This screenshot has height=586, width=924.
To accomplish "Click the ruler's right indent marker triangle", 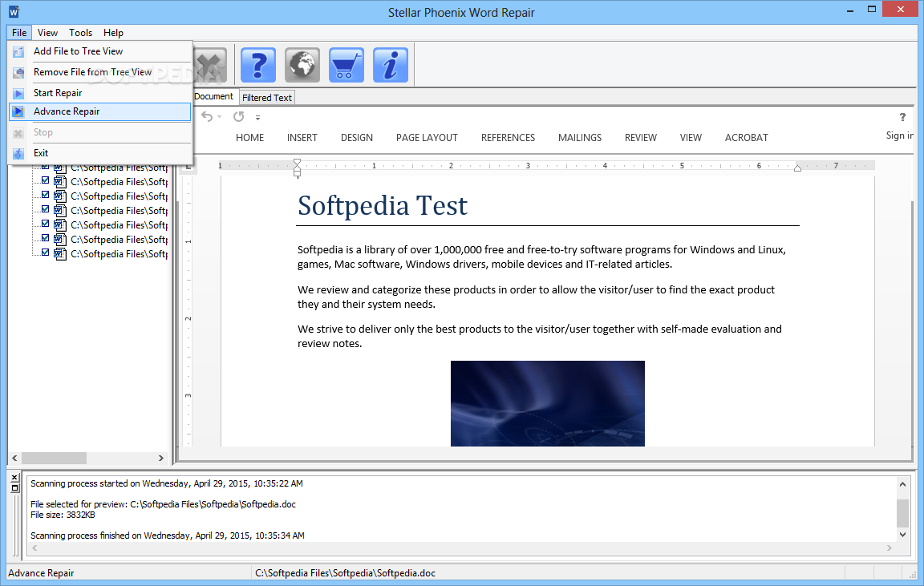I will coord(797,168).
